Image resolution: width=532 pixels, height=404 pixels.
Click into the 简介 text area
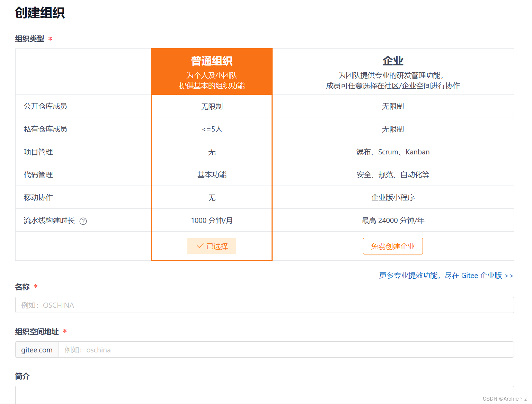[264, 395]
